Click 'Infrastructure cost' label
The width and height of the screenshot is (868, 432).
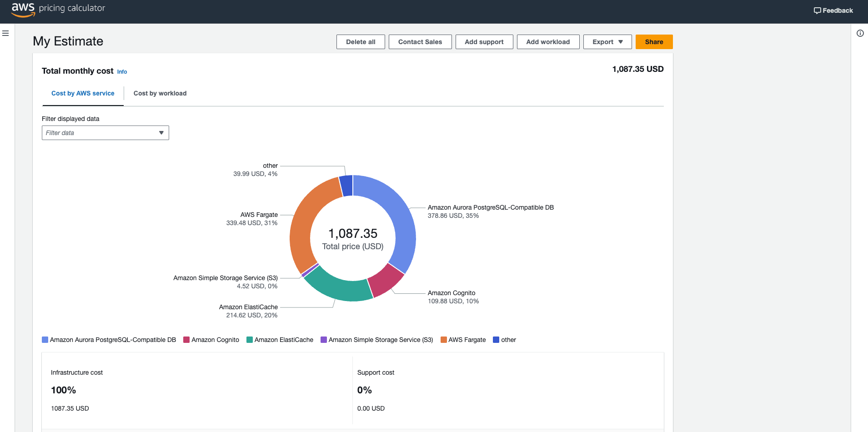coord(77,372)
